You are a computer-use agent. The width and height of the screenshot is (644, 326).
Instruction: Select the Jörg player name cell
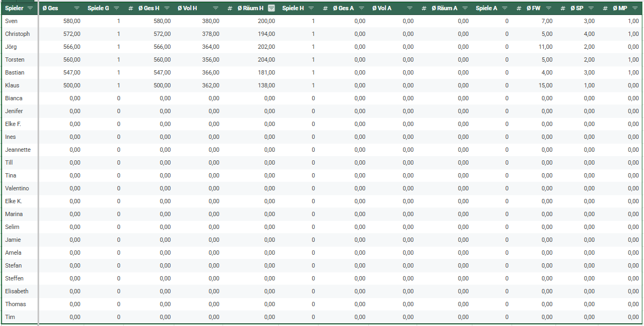point(19,47)
